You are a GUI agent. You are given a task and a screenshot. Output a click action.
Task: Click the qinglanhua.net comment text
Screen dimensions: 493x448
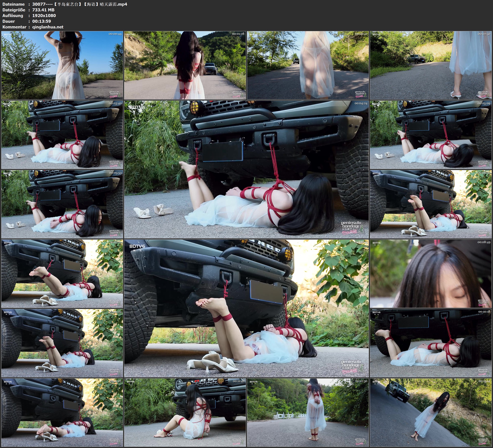coord(48,27)
